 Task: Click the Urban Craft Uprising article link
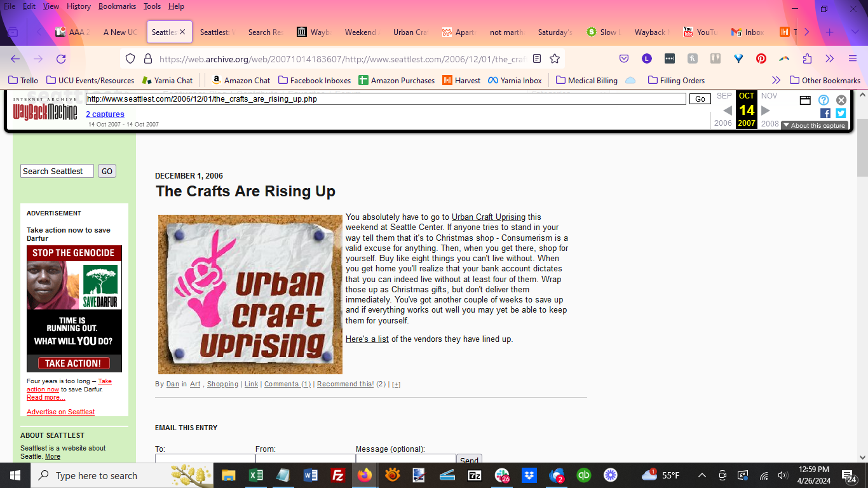pyautogui.click(x=488, y=217)
